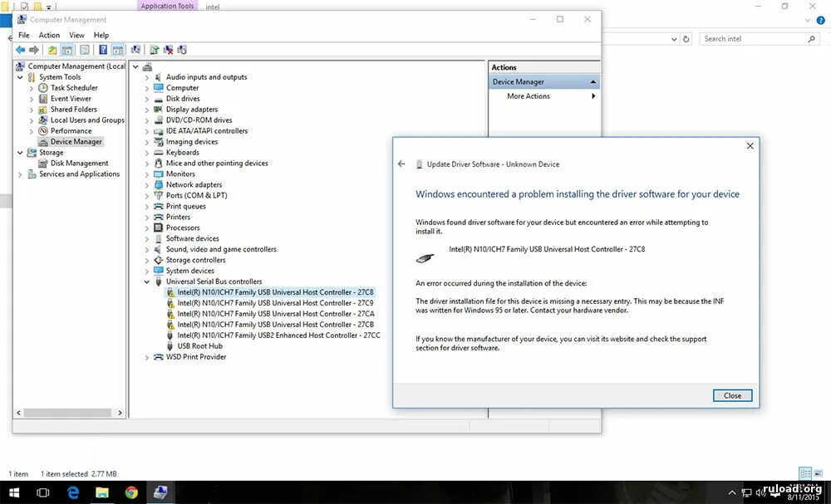The height and width of the screenshot is (504, 831).
Task: Click the Properties toolbar icon
Action: click(x=84, y=50)
